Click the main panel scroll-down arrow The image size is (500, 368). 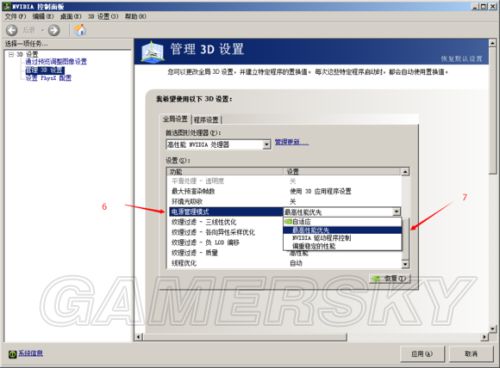(x=493, y=329)
